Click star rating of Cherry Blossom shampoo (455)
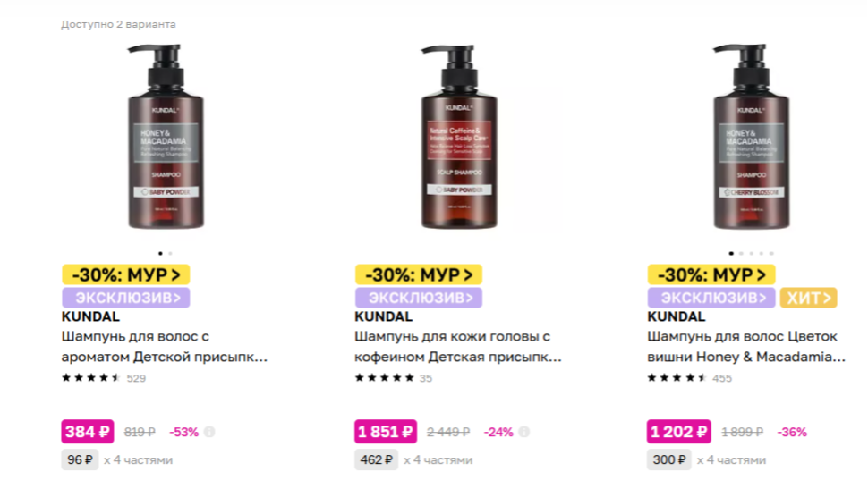This screenshot has height=489, width=868. (x=677, y=378)
